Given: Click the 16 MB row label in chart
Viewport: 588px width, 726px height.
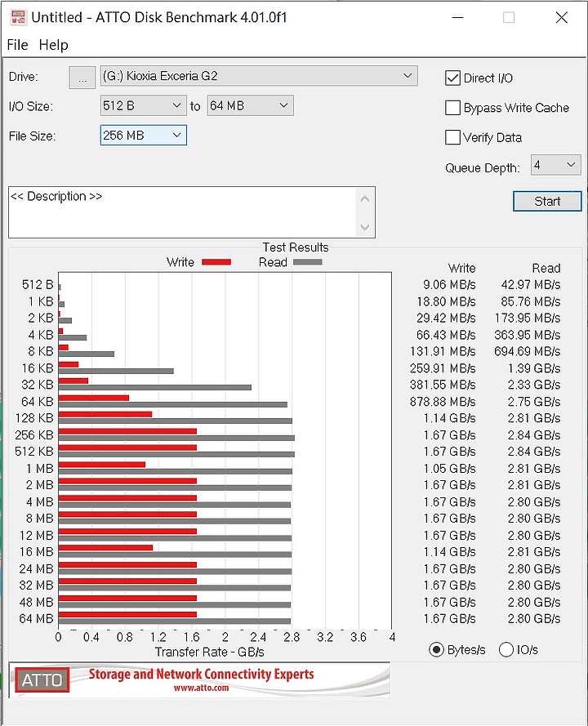Looking at the screenshot, I should [x=37, y=552].
